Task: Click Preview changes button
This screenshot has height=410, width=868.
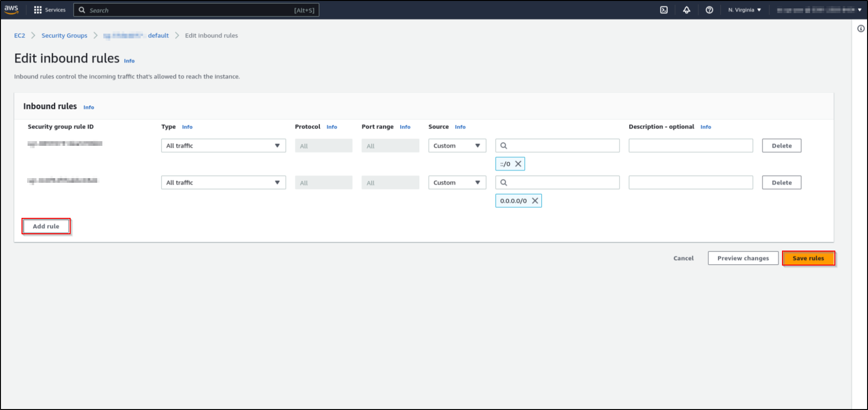Action: click(743, 258)
